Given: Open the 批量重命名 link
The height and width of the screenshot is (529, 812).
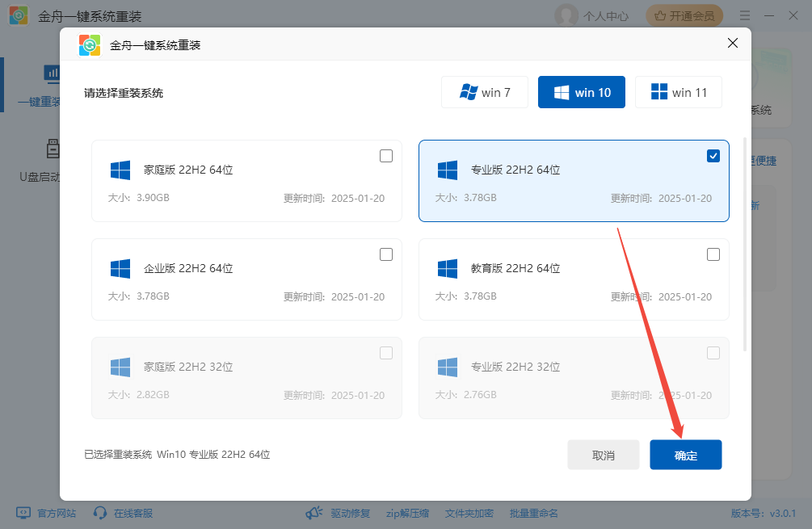Looking at the screenshot, I should click(534, 513).
